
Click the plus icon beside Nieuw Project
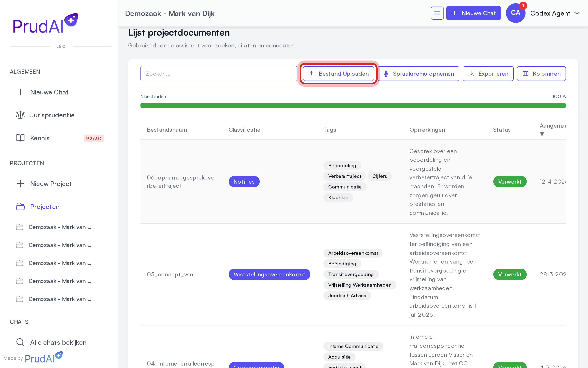[x=20, y=184]
